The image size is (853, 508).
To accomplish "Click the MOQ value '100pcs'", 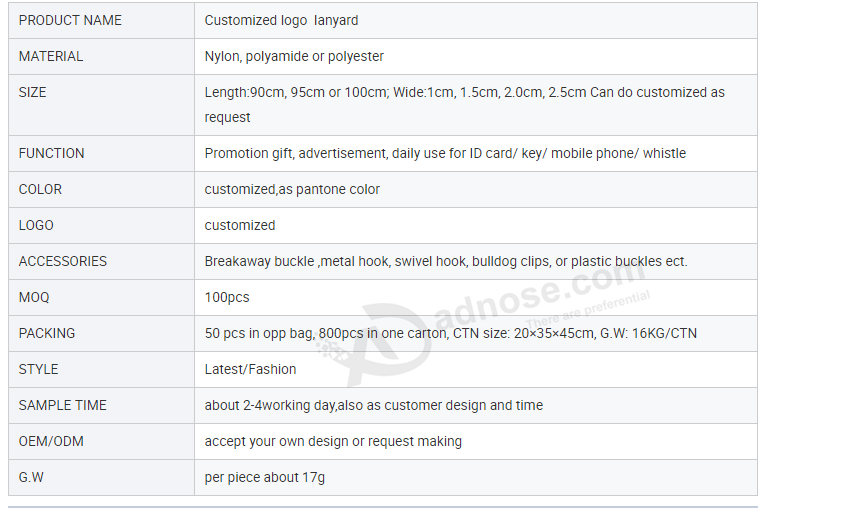I will [x=227, y=297].
